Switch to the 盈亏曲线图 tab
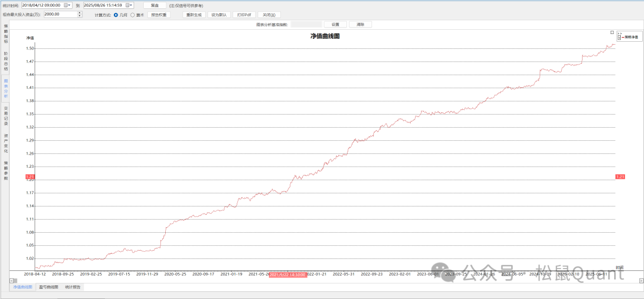Viewport: 644px width, 299px height. (x=48, y=287)
